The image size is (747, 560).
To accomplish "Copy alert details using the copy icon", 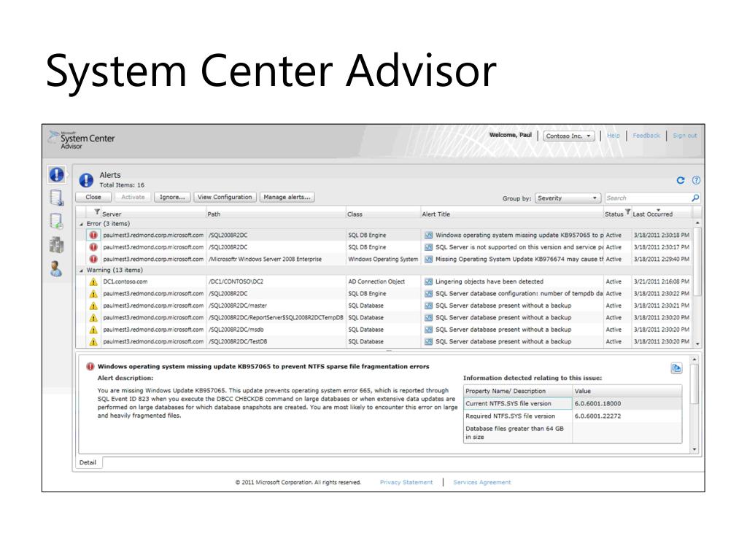I will pyautogui.click(x=676, y=367).
